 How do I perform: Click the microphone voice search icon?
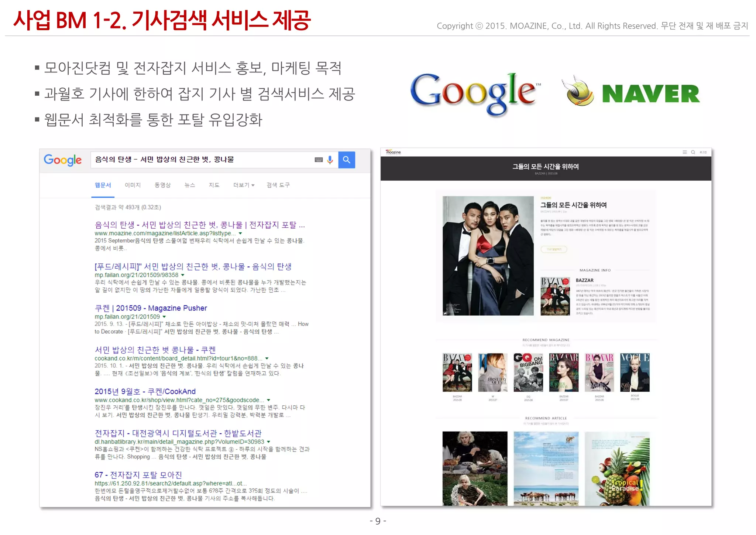[x=330, y=160]
